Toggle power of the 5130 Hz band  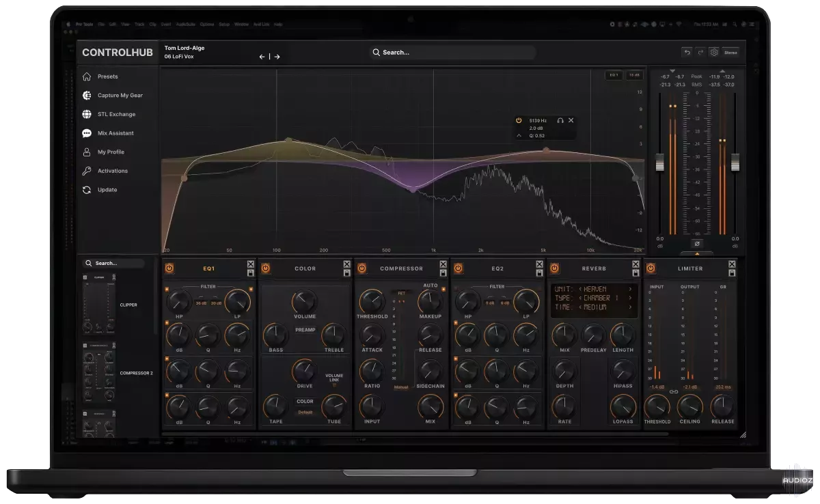519,120
